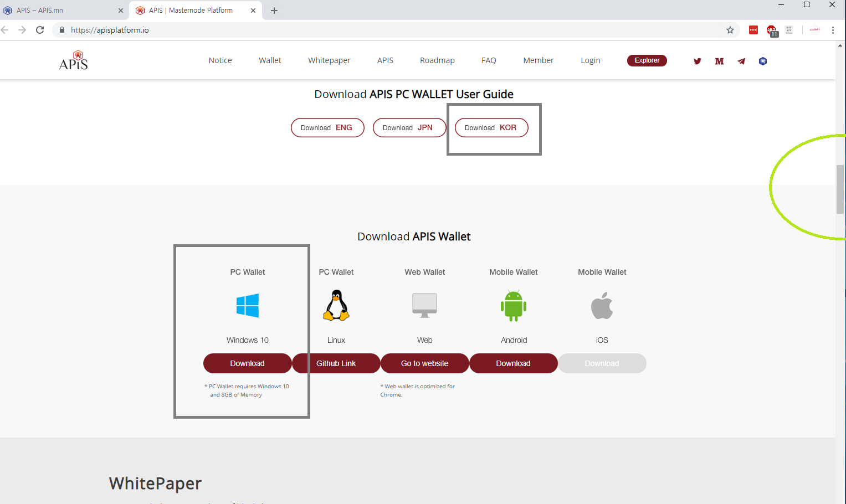Screen dimensions: 846x504
Task: Open the APIS Twitter page icon
Action: point(698,61)
